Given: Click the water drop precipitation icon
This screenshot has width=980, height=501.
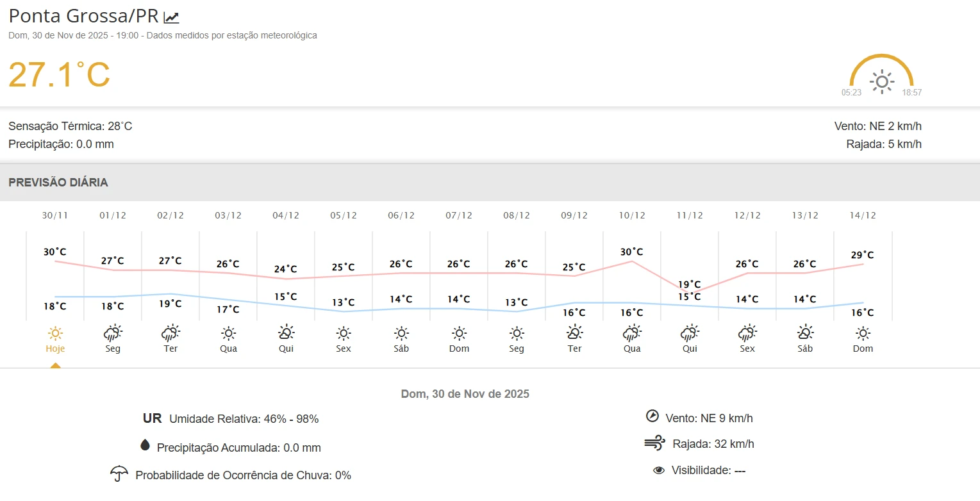Looking at the screenshot, I should coord(144,446).
